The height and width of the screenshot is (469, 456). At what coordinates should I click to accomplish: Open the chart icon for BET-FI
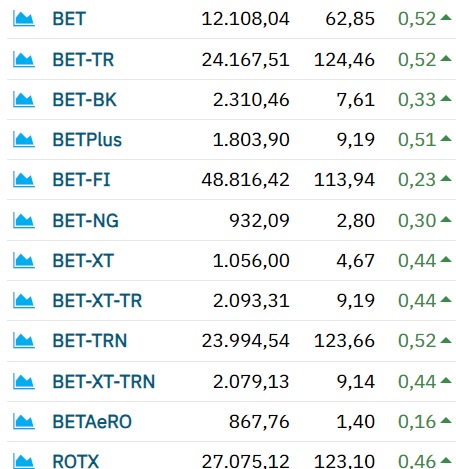point(24,180)
